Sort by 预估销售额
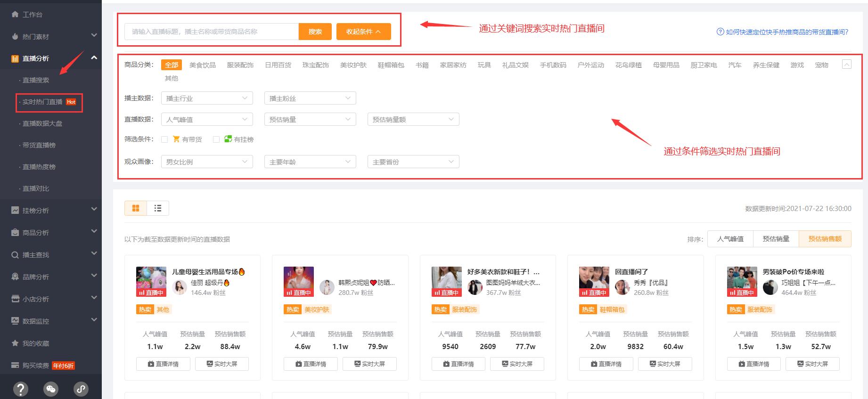Image resolution: width=868 pixels, height=399 pixels. pos(825,239)
